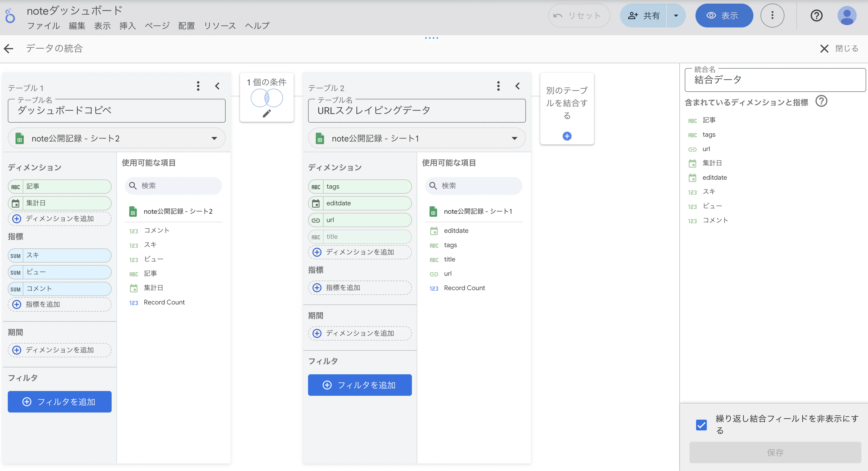Click editdate in included dimensions list
Image resolution: width=868 pixels, height=471 pixels.
tap(714, 178)
